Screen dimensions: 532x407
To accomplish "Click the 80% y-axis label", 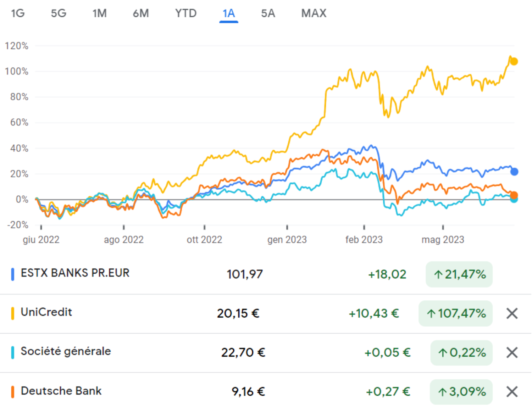I will (19, 97).
